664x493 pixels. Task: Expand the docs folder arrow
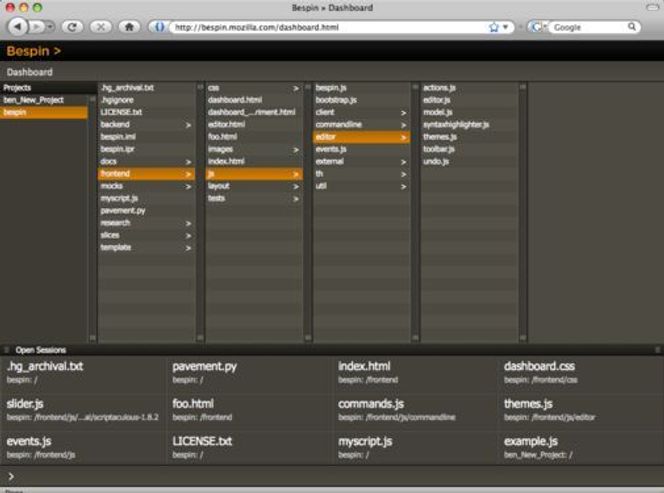click(188, 162)
